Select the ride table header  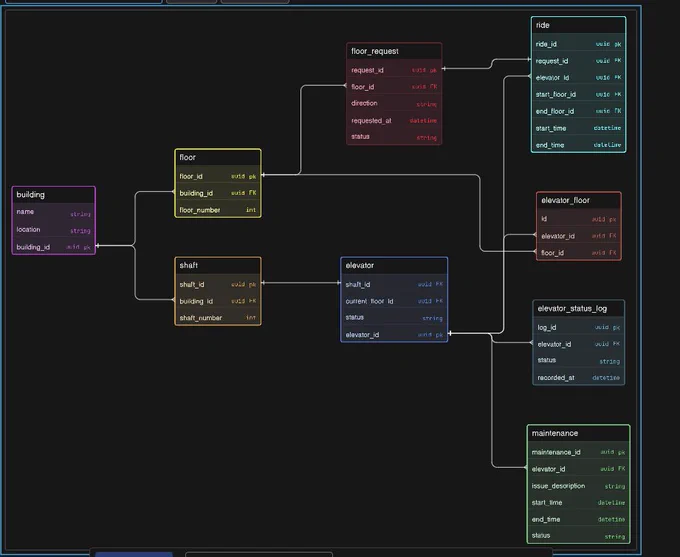pos(579,25)
